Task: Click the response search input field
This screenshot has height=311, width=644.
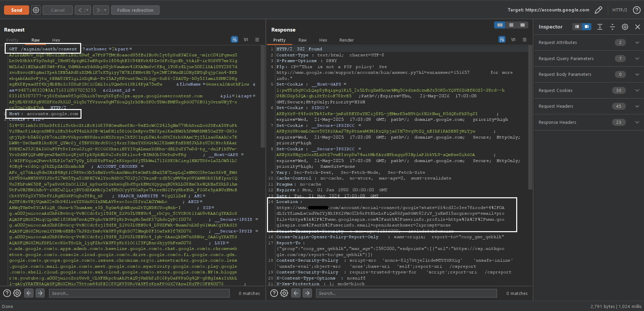Action: (406, 293)
